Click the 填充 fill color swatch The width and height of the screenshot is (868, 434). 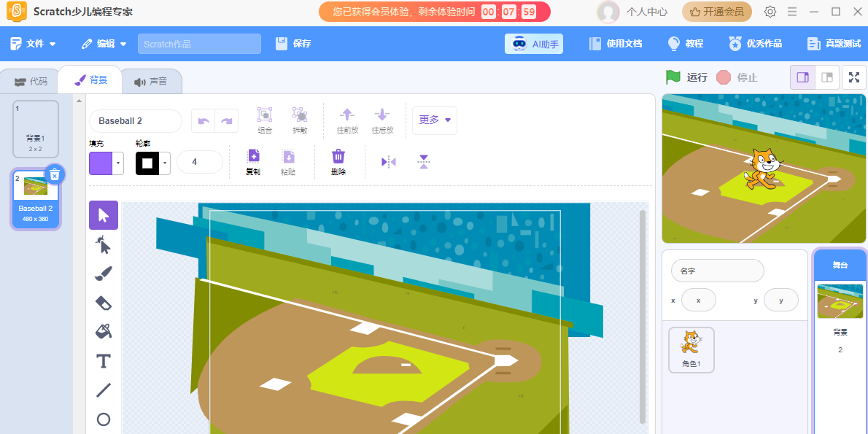click(x=102, y=161)
